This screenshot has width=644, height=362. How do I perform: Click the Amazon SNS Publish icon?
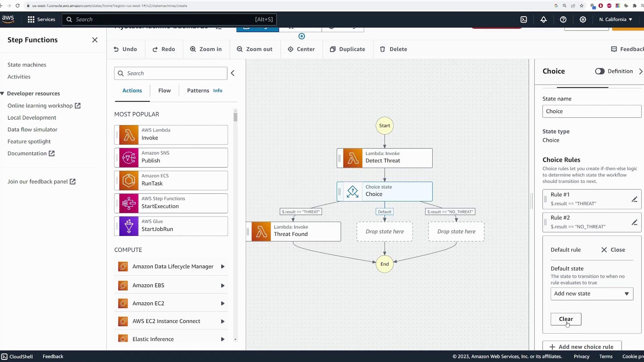click(x=129, y=158)
